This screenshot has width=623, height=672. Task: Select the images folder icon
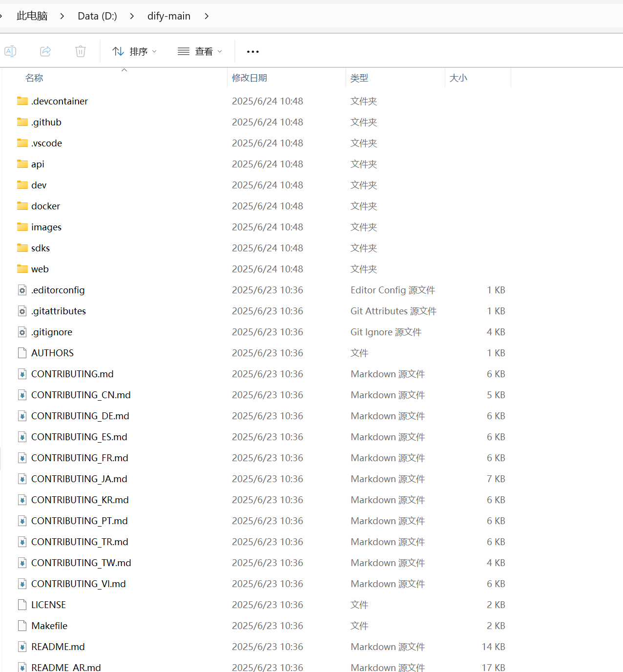click(22, 227)
